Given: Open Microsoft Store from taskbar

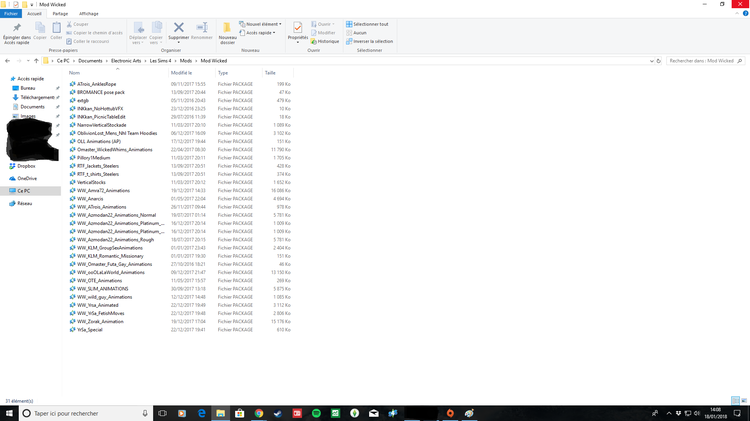Looking at the screenshot, I should point(240,413).
